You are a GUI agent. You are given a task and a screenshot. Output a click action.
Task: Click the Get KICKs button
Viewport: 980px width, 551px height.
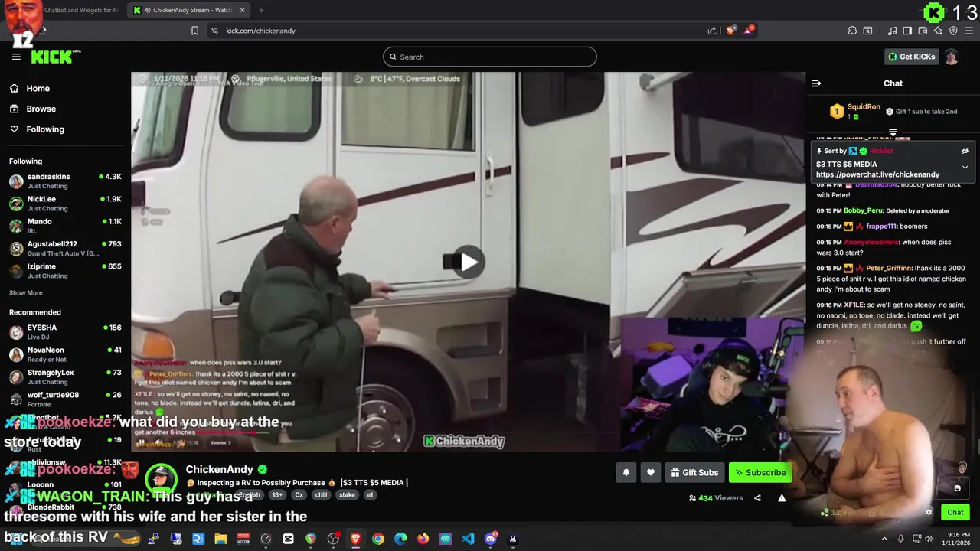[911, 57]
